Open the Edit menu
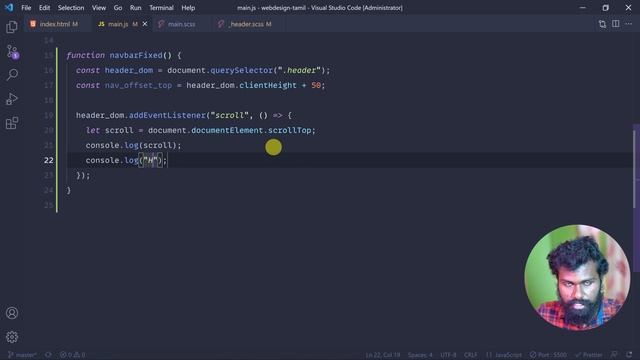This screenshot has height=360, width=640. click(44, 8)
